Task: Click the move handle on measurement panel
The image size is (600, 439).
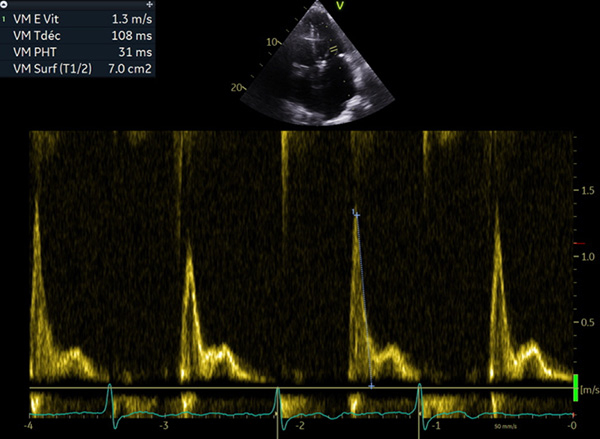Action: (149, 5)
